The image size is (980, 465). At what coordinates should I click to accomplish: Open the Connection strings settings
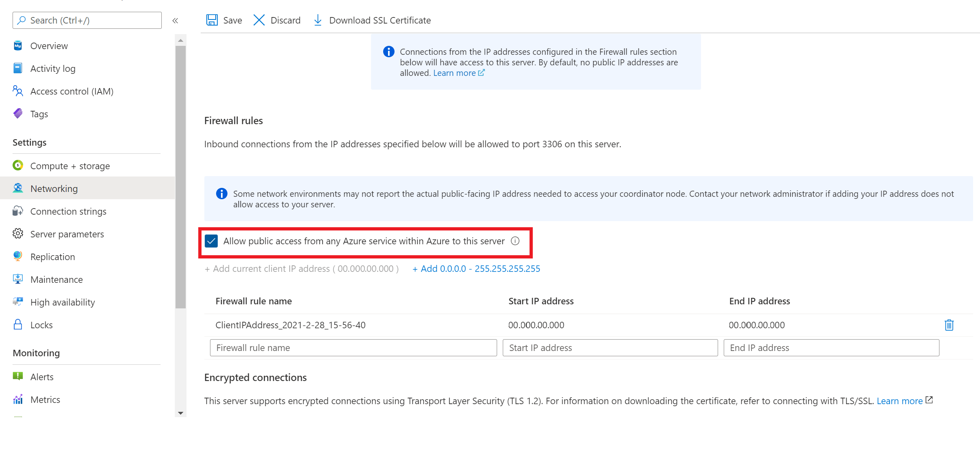click(68, 211)
